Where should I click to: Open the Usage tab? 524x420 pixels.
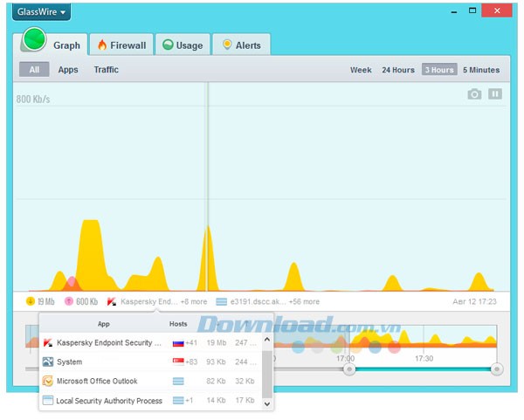(x=182, y=45)
